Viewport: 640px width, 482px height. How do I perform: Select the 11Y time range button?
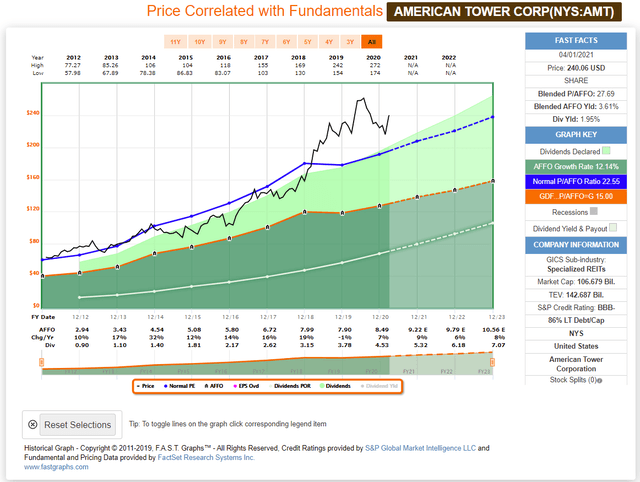point(175,42)
